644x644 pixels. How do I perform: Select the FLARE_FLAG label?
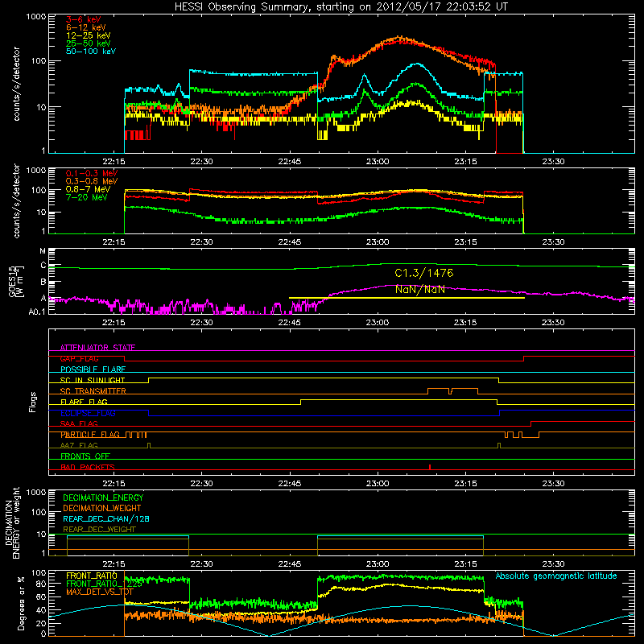84,402
